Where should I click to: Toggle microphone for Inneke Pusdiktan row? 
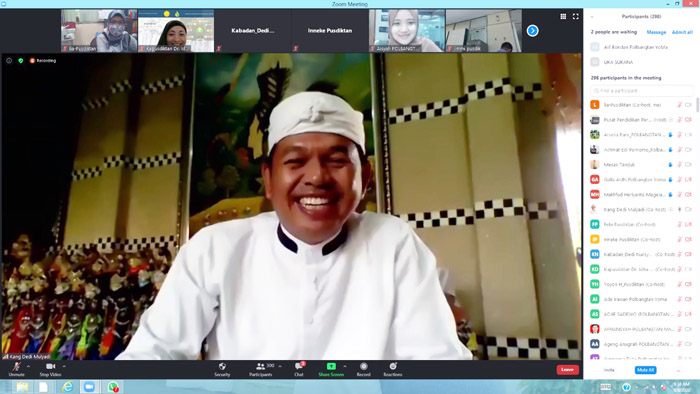click(679, 239)
